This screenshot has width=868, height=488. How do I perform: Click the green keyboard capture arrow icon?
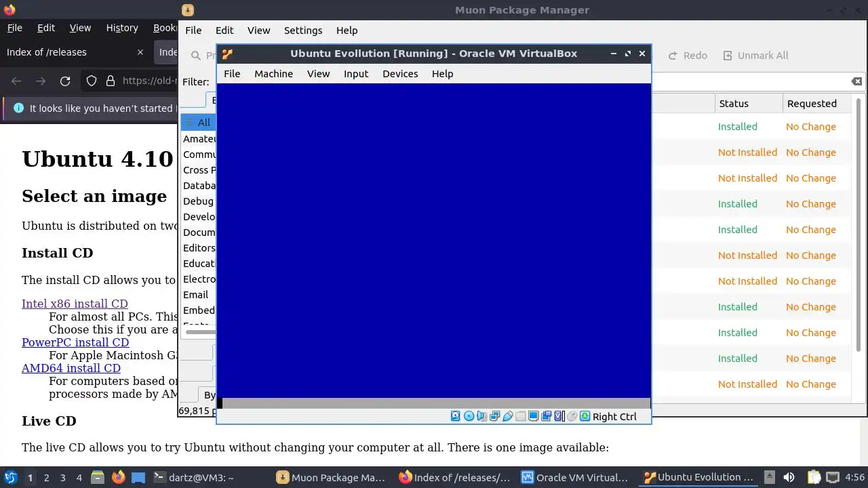[585, 416]
